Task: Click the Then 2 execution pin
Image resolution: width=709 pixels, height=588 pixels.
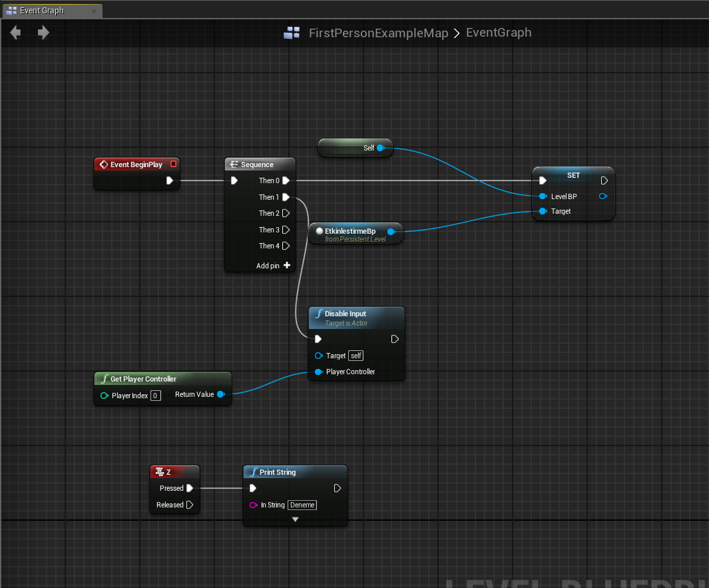Action: pyautogui.click(x=286, y=213)
